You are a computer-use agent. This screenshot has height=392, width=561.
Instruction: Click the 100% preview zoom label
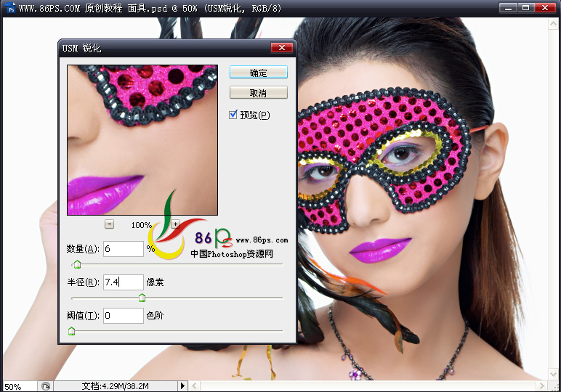(x=142, y=225)
